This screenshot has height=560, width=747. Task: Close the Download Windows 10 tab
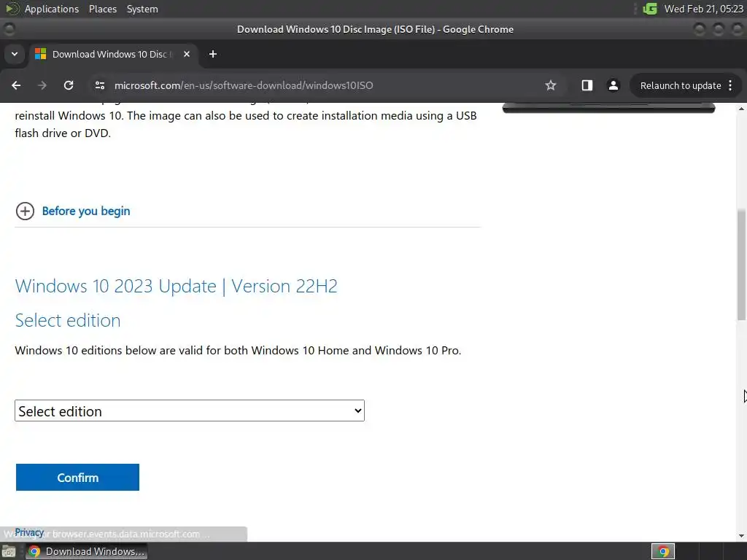(x=187, y=54)
